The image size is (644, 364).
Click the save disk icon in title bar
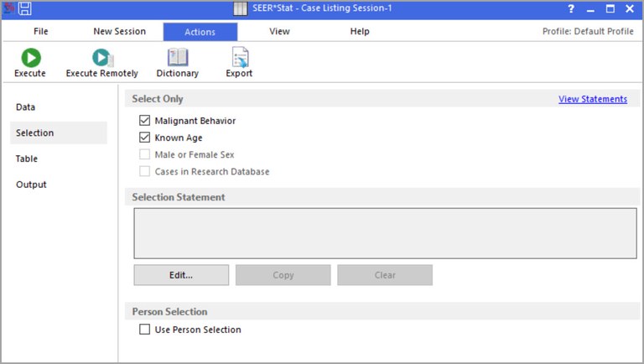coord(24,9)
